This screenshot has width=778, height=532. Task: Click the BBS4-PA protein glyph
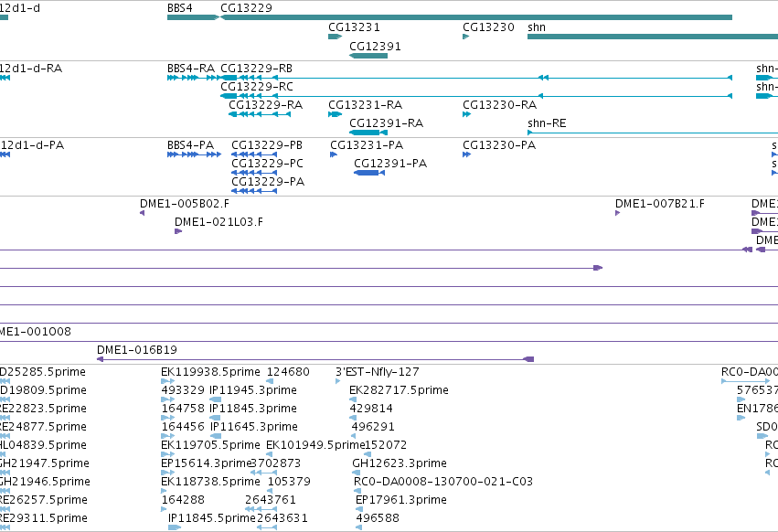point(194,154)
